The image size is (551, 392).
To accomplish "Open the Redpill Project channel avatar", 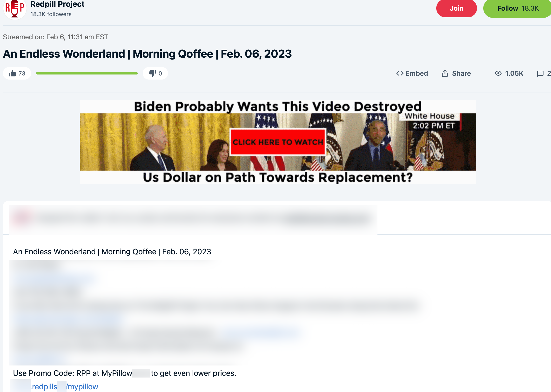I will [x=14, y=9].
